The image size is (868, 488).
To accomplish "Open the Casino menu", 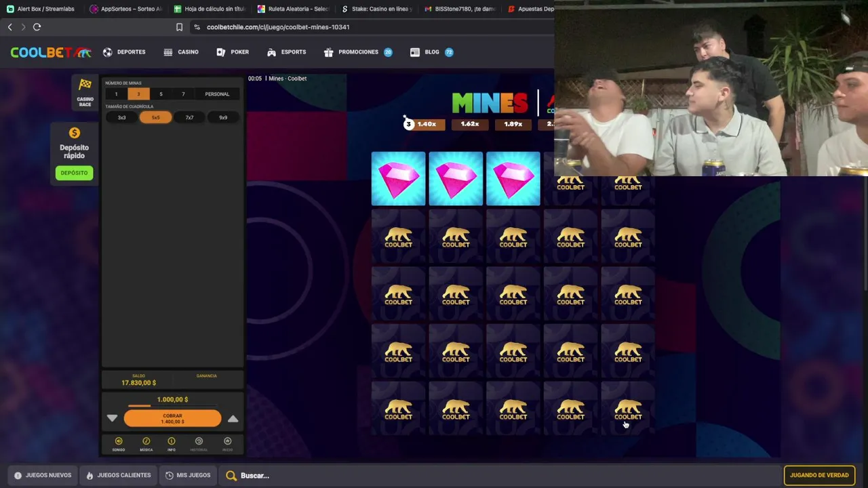I will click(181, 52).
